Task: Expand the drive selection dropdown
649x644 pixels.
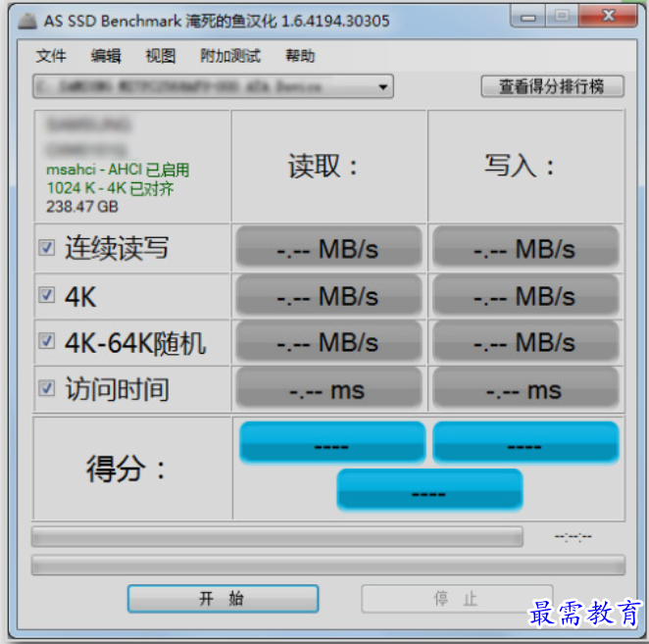Action: coord(213,86)
